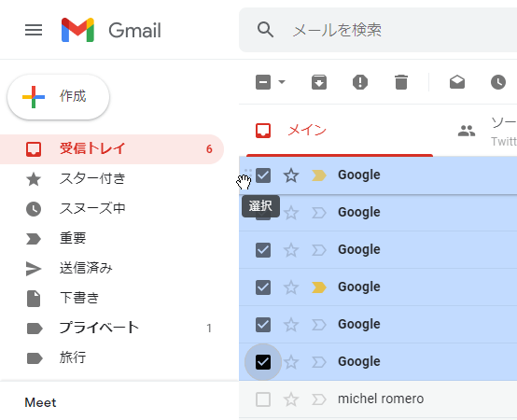Screen dimensions: 517x420
Task: Open the select options dropdown arrow
Action: [x=282, y=82]
